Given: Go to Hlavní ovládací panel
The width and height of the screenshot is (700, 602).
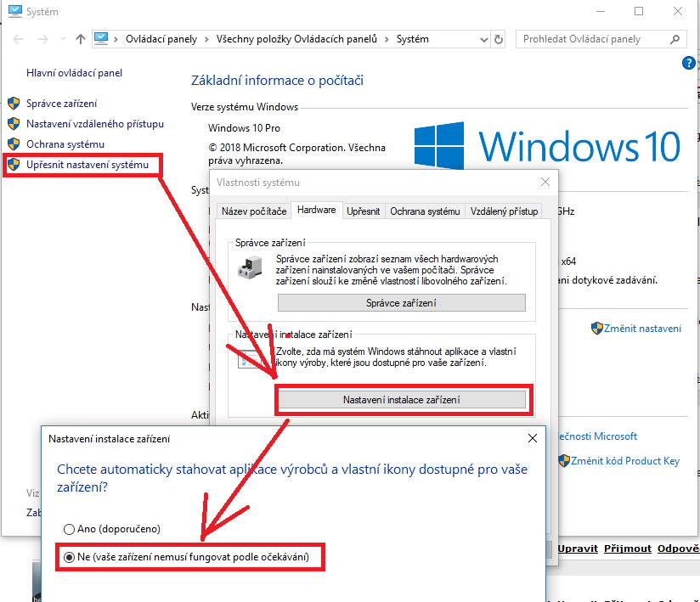Looking at the screenshot, I should [x=74, y=73].
